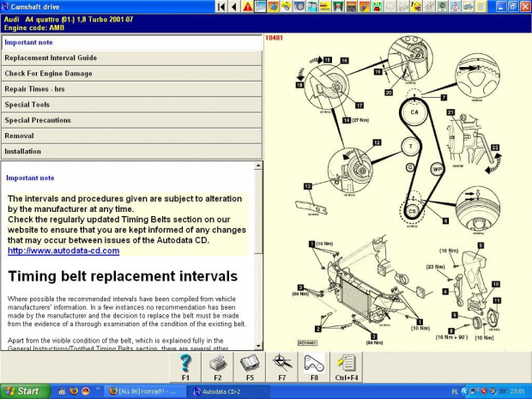Image resolution: width=532 pixels, height=399 pixels.
Task: Click the tyre wheel toolbar icon
Action: coord(299,7)
